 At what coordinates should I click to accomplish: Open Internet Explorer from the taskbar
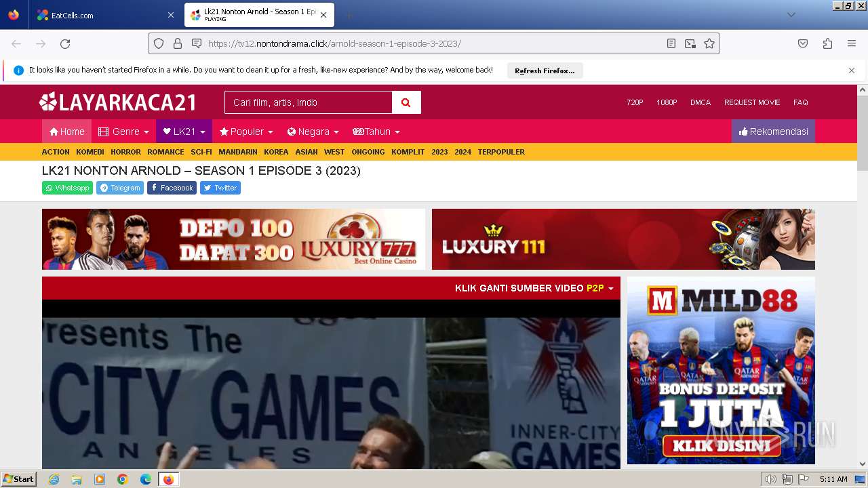pyautogui.click(x=54, y=479)
